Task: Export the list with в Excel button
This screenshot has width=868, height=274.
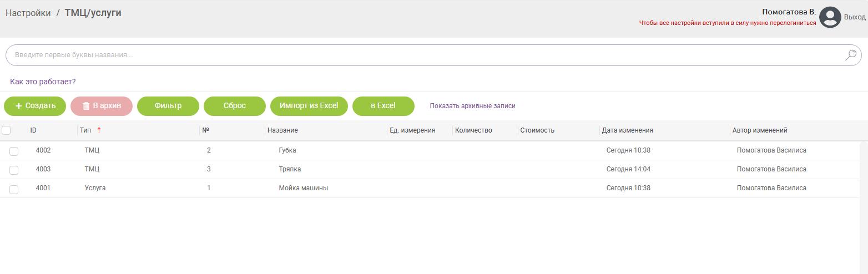Action: pos(383,106)
